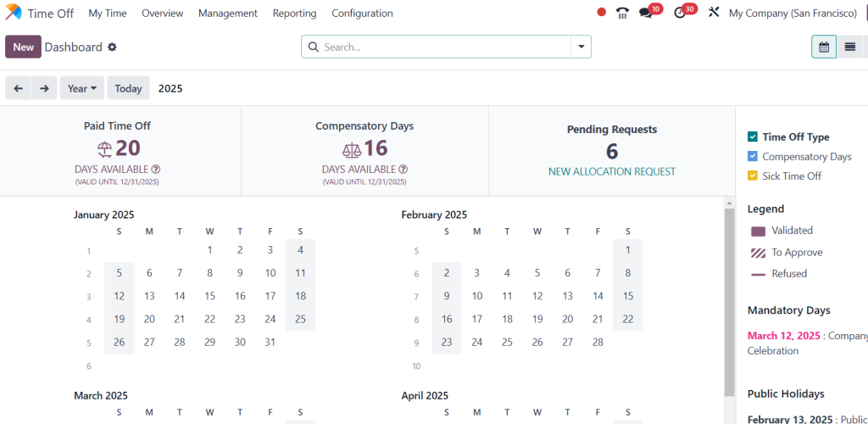Click the NEW ALLOCATION REQUEST link
The image size is (868, 424).
(612, 171)
